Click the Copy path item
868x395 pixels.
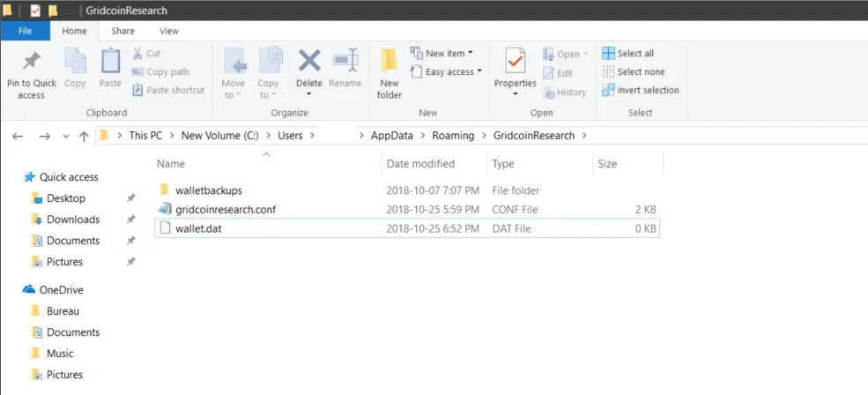tap(160, 72)
